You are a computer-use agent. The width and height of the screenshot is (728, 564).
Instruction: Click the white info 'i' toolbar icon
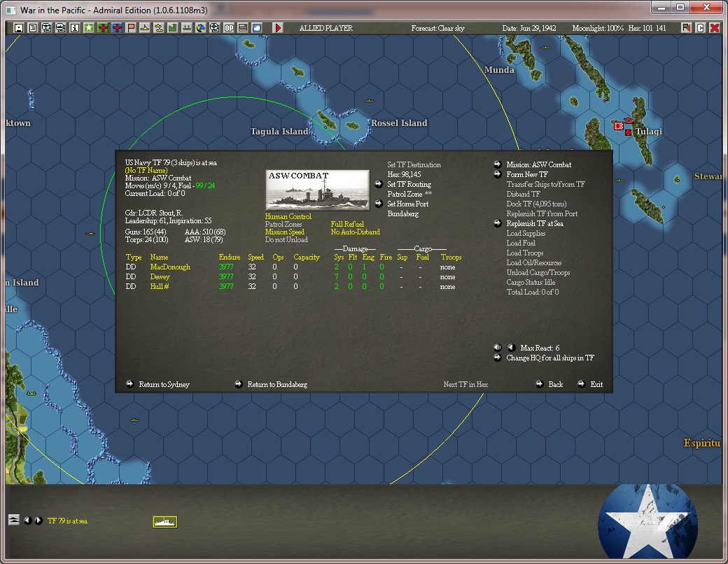(x=74, y=28)
